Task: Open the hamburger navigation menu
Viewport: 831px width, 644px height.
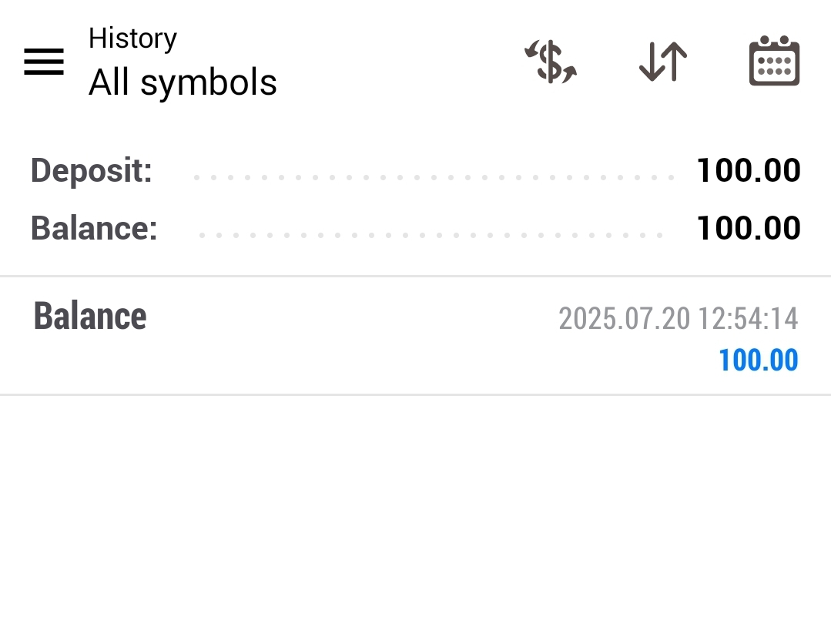Action: click(x=44, y=62)
